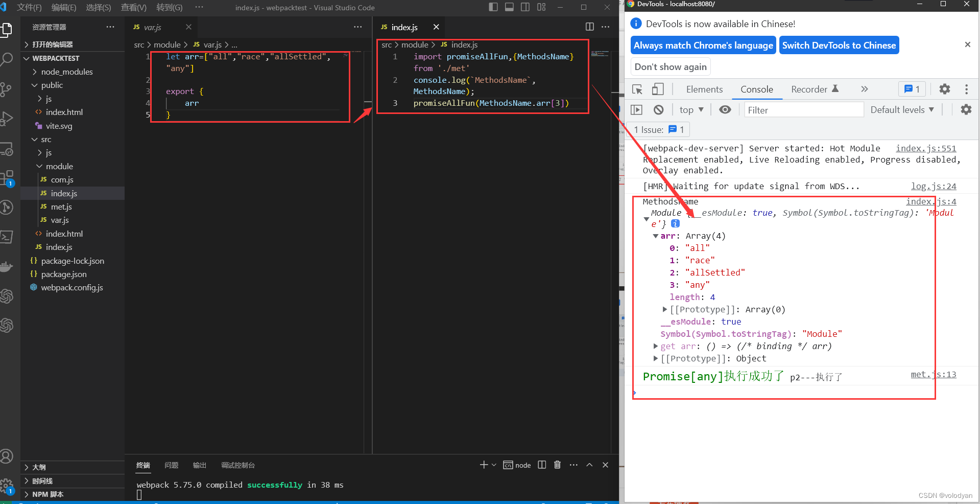The width and height of the screenshot is (980, 504).
Task: Toggle primary side bar layout icon
Action: pyautogui.click(x=493, y=7)
